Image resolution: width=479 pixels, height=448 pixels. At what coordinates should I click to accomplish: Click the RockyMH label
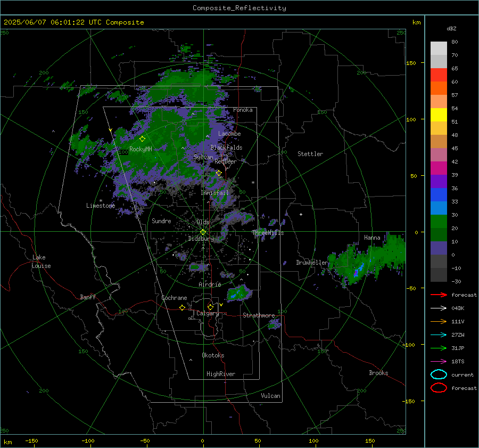[141, 149]
